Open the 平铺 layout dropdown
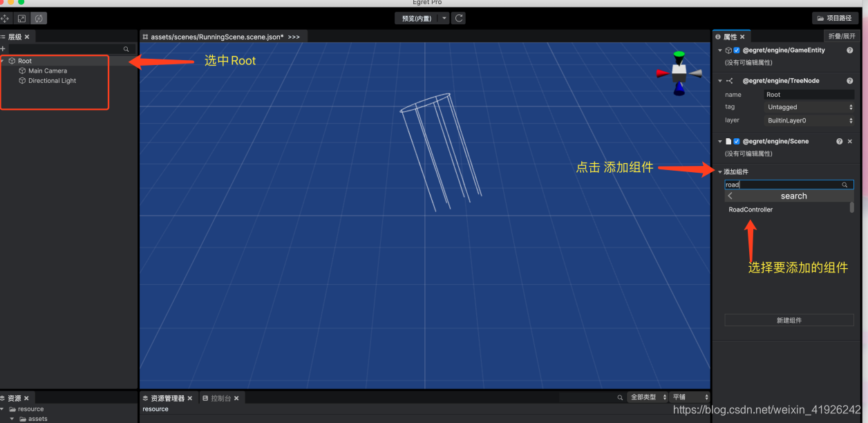 click(x=690, y=397)
